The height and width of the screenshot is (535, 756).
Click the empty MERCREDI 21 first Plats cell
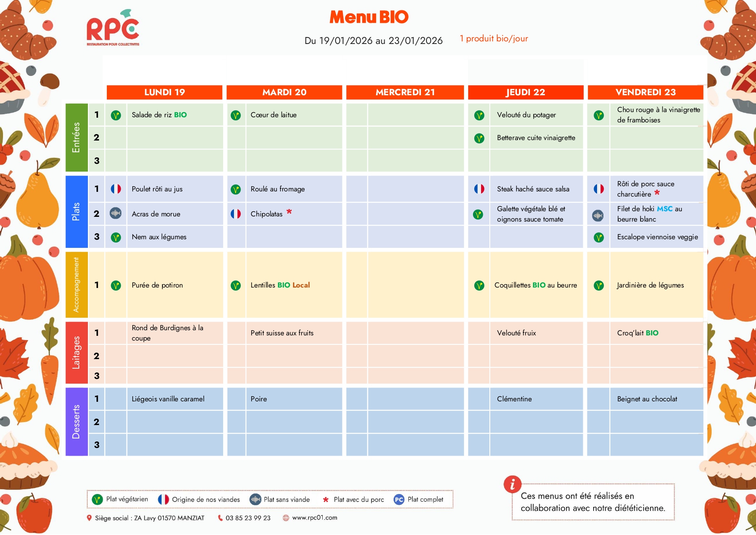tap(415, 189)
